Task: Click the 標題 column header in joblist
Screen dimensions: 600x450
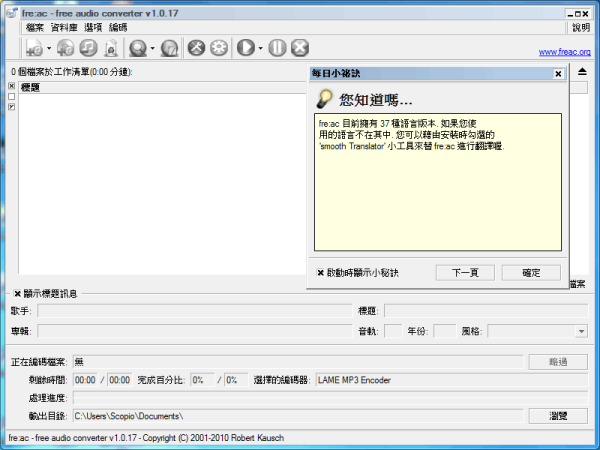Action: tap(163, 87)
